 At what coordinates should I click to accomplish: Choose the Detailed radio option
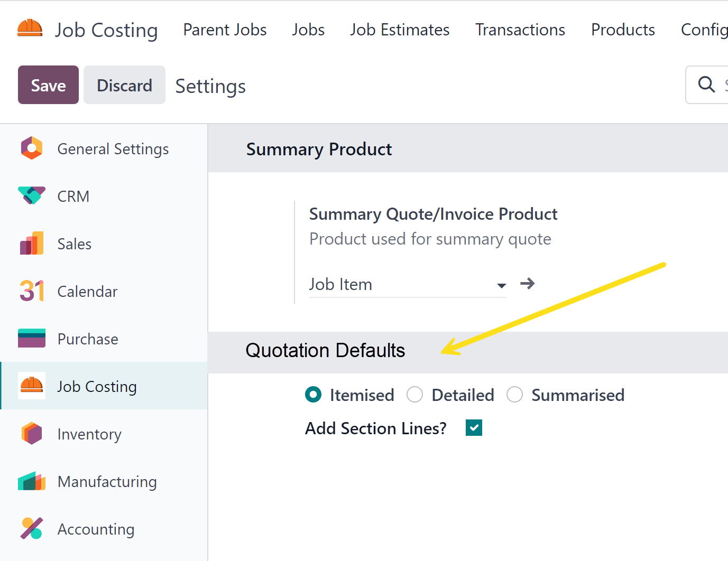pyautogui.click(x=415, y=395)
